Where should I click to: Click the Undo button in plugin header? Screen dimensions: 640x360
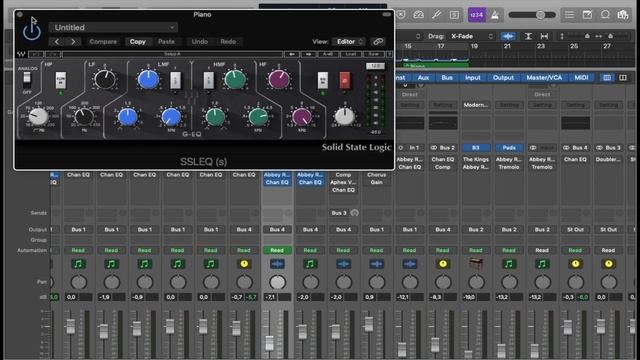200,42
